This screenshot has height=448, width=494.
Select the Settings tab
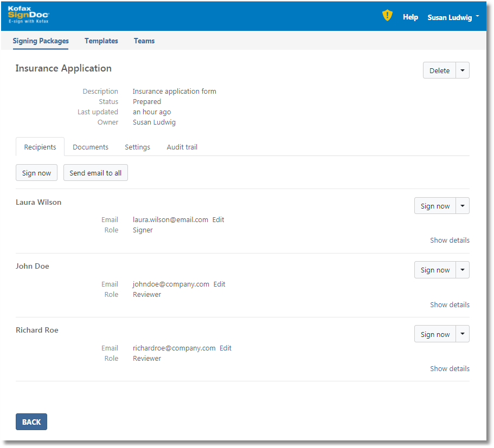(x=137, y=147)
